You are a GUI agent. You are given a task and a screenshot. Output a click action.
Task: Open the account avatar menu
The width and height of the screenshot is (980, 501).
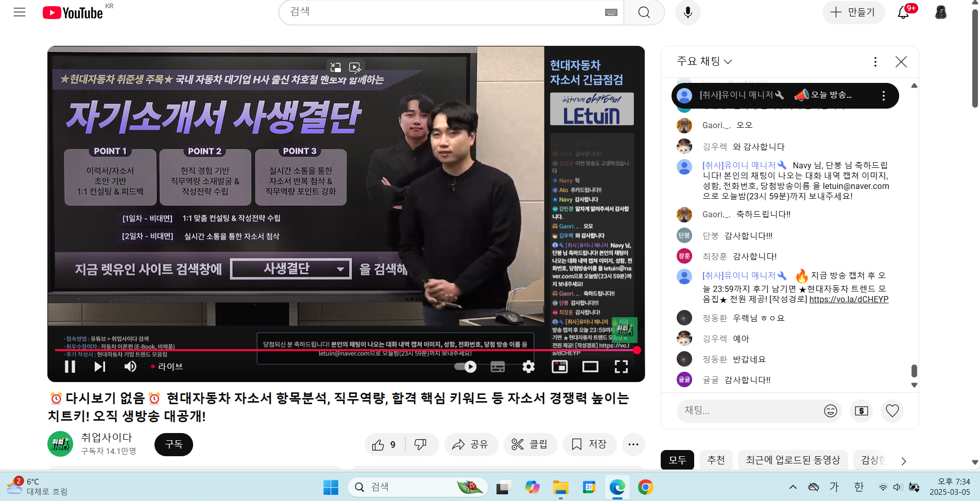pyautogui.click(x=941, y=12)
